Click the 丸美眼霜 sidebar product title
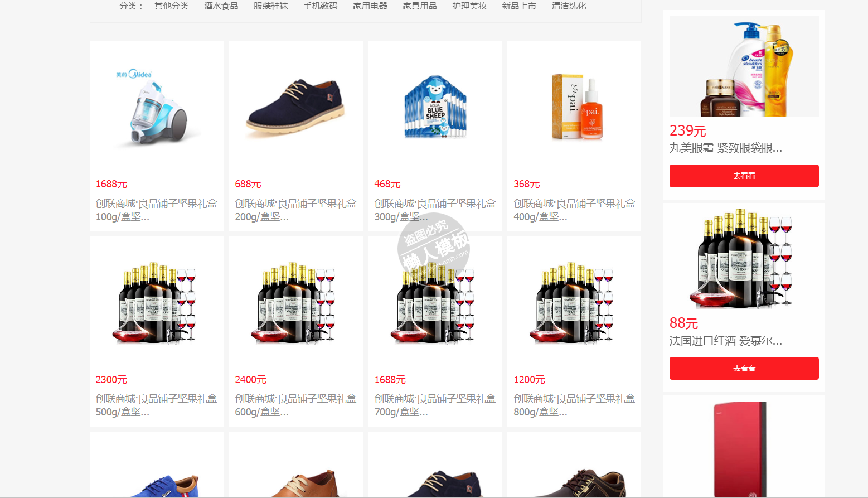The width and height of the screenshot is (868, 498). (x=726, y=148)
